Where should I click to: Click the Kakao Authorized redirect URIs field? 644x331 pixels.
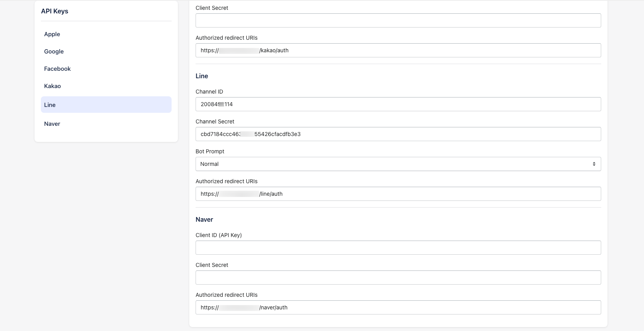(x=398, y=50)
